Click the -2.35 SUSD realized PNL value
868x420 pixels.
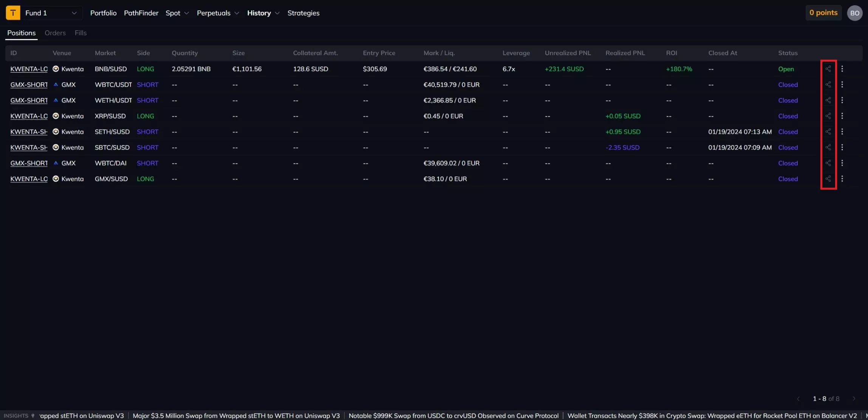point(622,147)
